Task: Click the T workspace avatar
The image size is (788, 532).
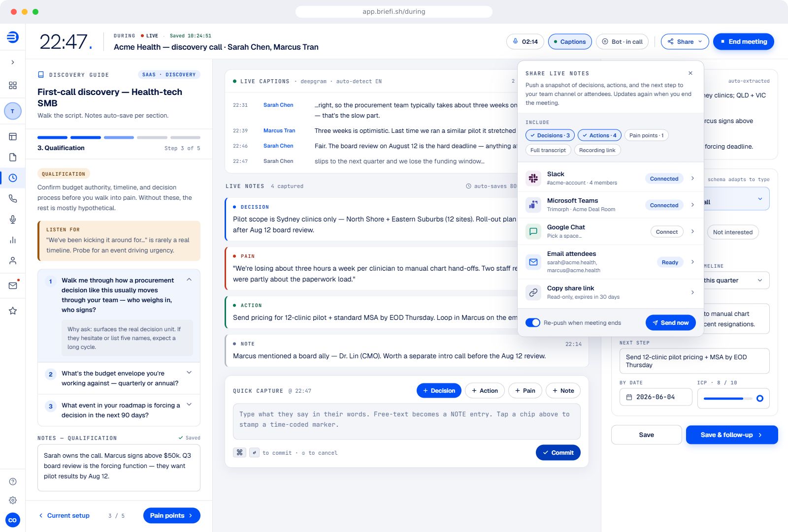Action: point(13,111)
